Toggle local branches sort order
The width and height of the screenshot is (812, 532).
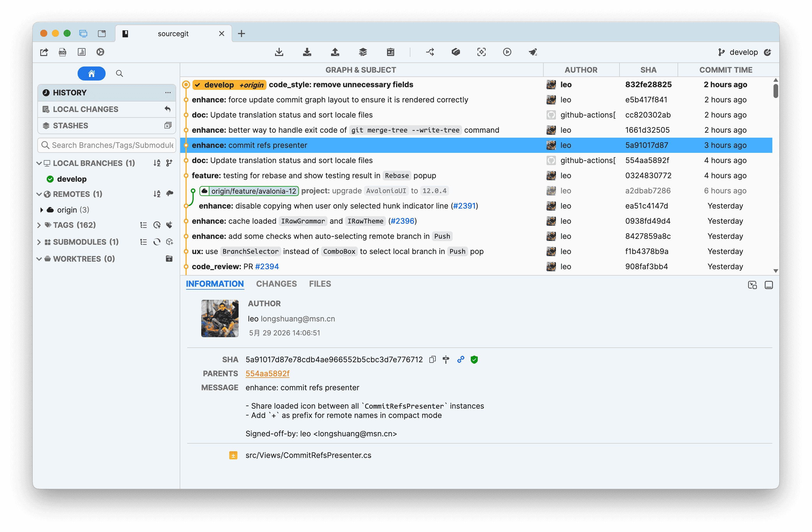[157, 163]
